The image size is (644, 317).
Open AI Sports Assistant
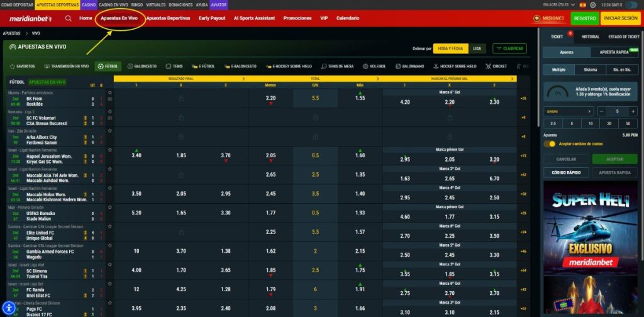254,18
